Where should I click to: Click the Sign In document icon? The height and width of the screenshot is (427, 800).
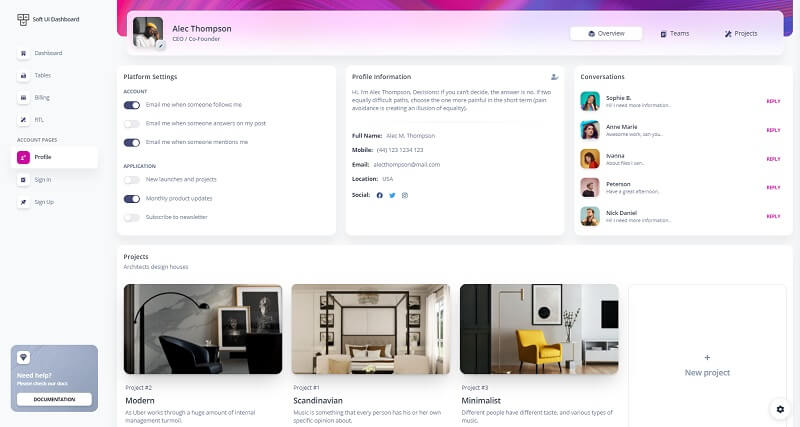(23, 180)
